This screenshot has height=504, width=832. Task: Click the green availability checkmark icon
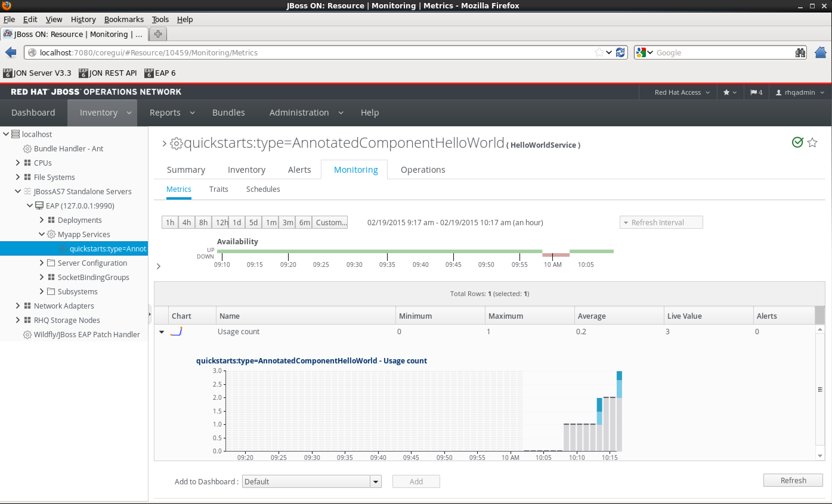pyautogui.click(x=797, y=143)
